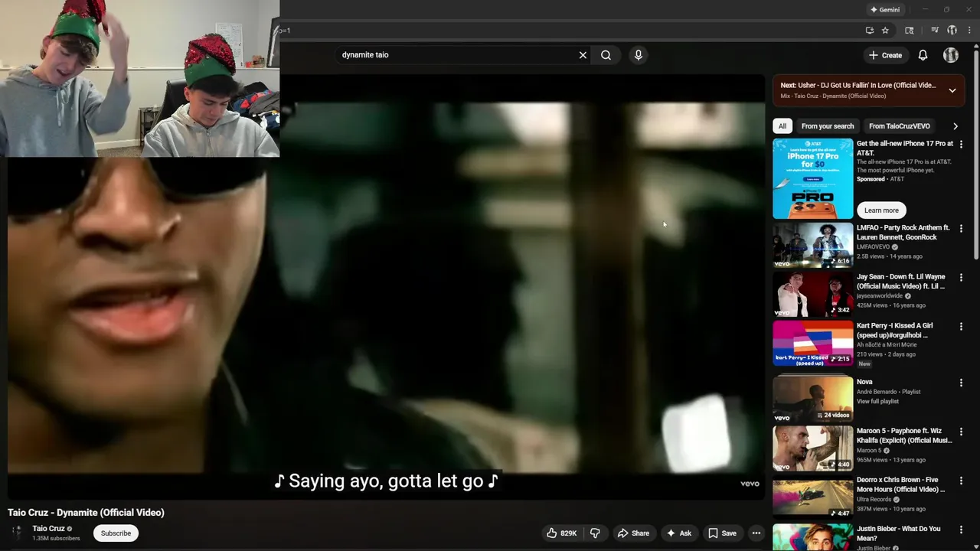The image size is (980, 551).
Task: Click Learn more on the AT&T ad
Action: [x=881, y=210]
